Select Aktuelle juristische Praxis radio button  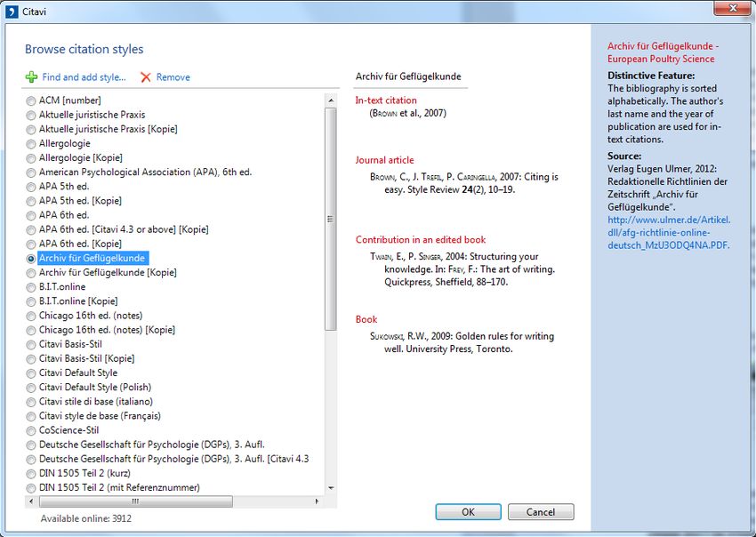click(31, 116)
